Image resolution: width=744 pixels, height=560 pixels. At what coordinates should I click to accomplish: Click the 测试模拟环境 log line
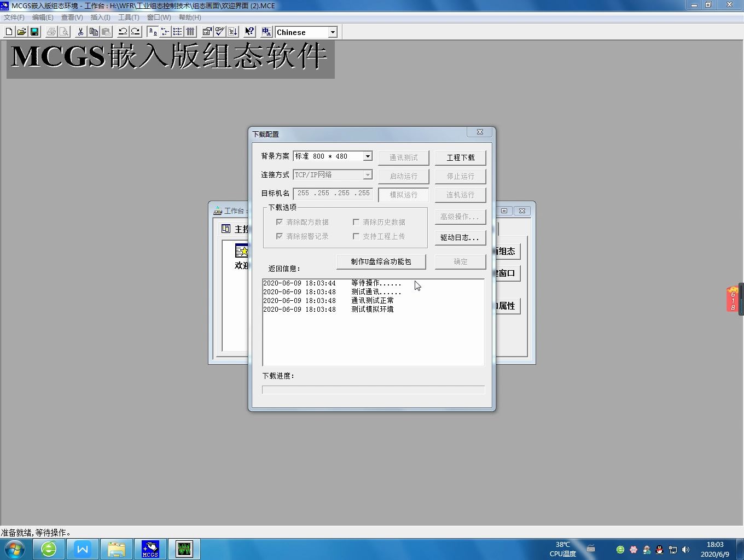click(x=328, y=310)
